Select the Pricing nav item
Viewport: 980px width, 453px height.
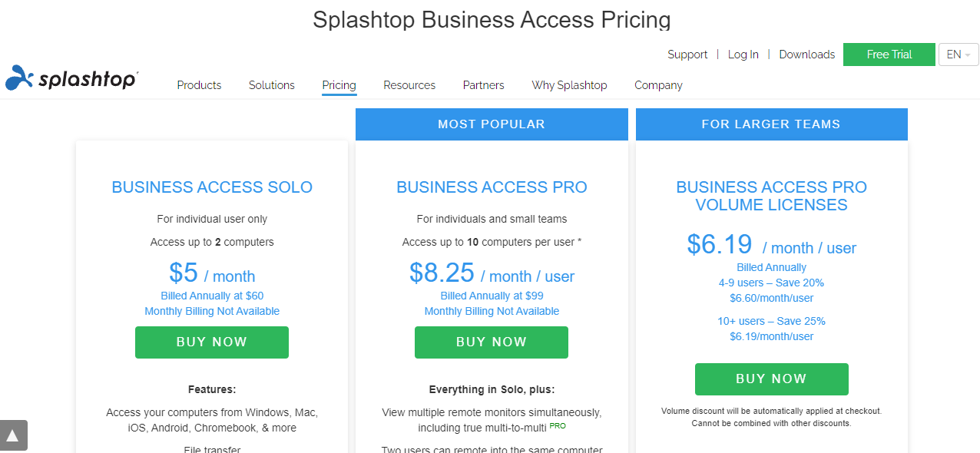[339, 85]
